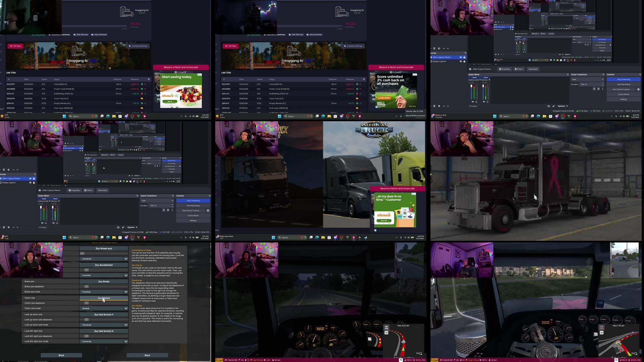Open source properties gear, 6300 kbps OBS frame
Image resolution: width=644 pixels, height=362 pixels.
click(x=9, y=227)
